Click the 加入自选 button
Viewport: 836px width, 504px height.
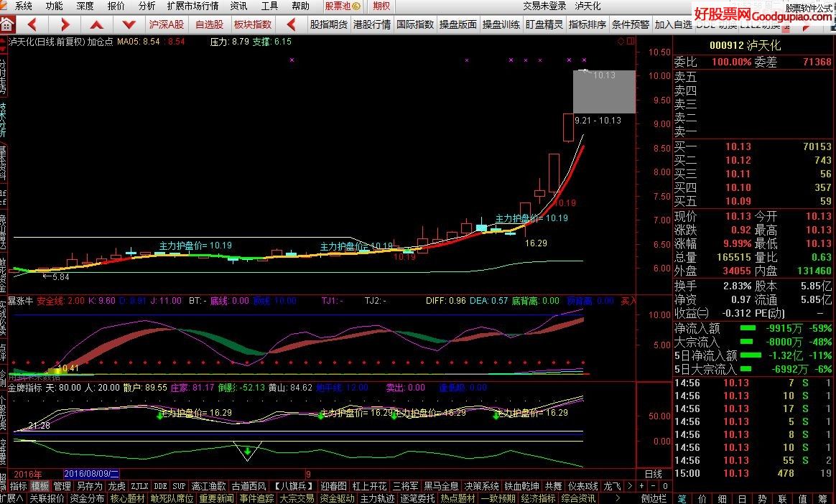(x=673, y=23)
